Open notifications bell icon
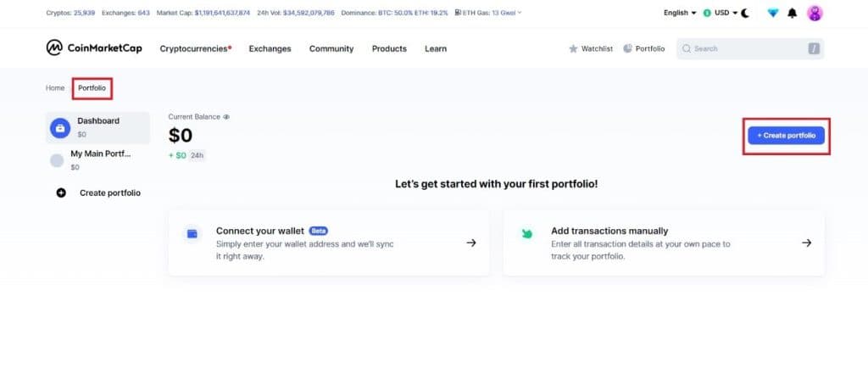Image resolution: width=868 pixels, height=391 pixels. (793, 13)
